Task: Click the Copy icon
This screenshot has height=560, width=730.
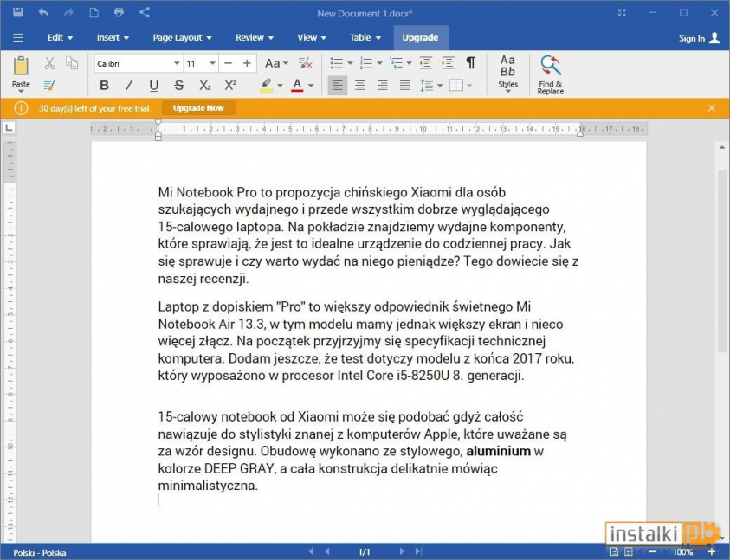Action: [73, 63]
